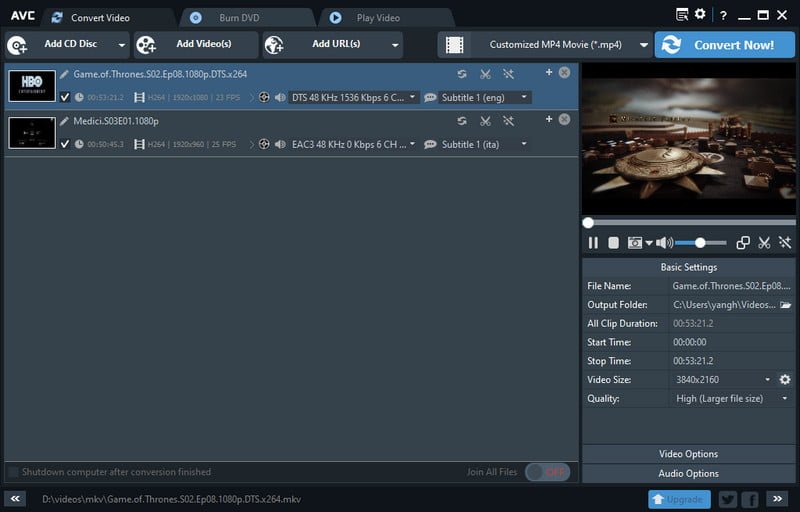This screenshot has height=512, width=800.
Task: Browse the output folder with folder icon
Action: coord(786,305)
